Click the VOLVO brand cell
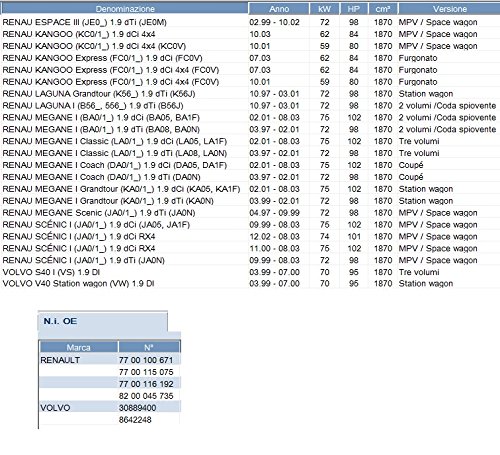This screenshot has height=455, width=500. click(55, 408)
